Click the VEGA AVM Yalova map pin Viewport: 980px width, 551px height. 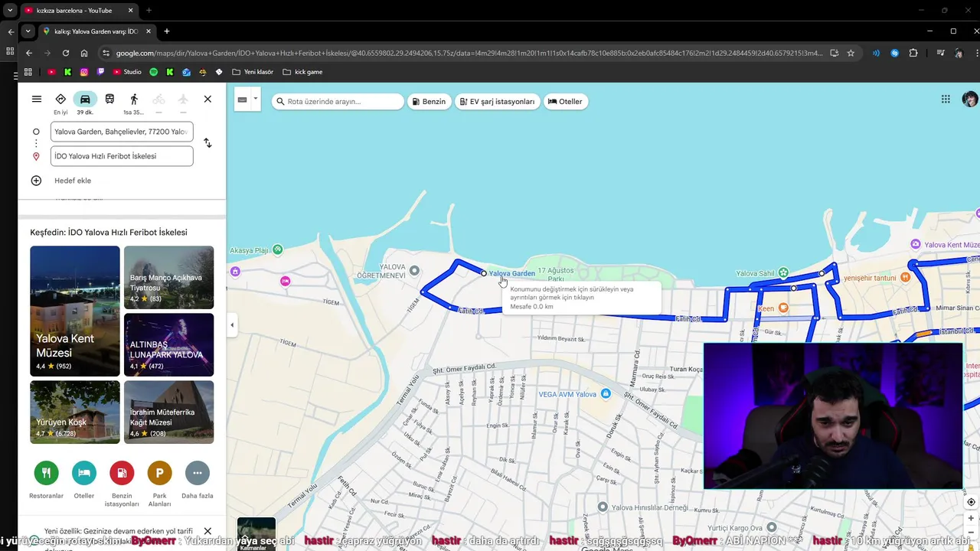(606, 393)
